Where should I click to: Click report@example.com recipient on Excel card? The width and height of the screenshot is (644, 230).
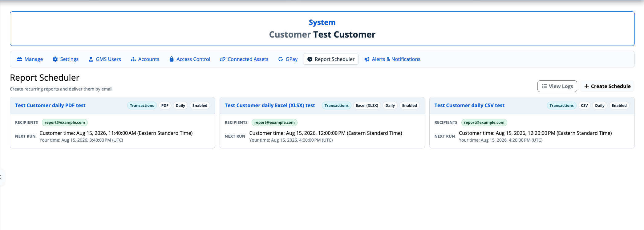(x=274, y=123)
